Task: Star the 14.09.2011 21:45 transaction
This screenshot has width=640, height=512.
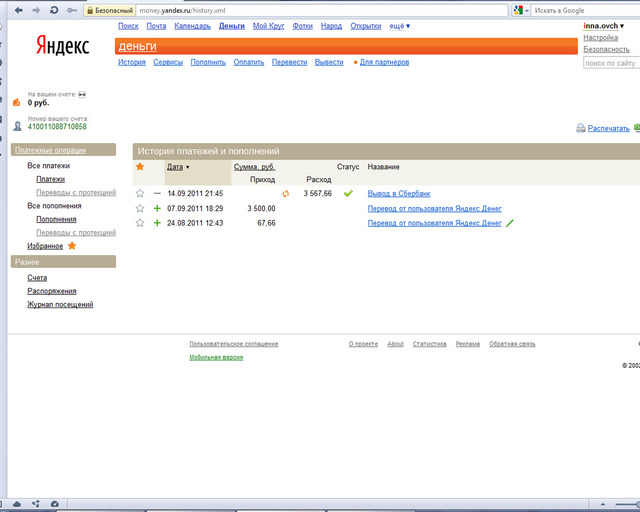Action: (x=140, y=193)
